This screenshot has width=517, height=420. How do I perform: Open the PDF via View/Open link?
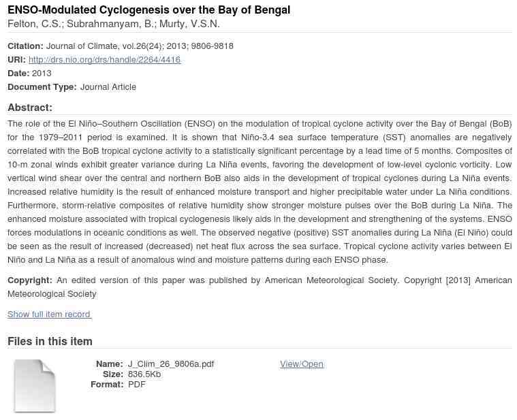point(301,364)
